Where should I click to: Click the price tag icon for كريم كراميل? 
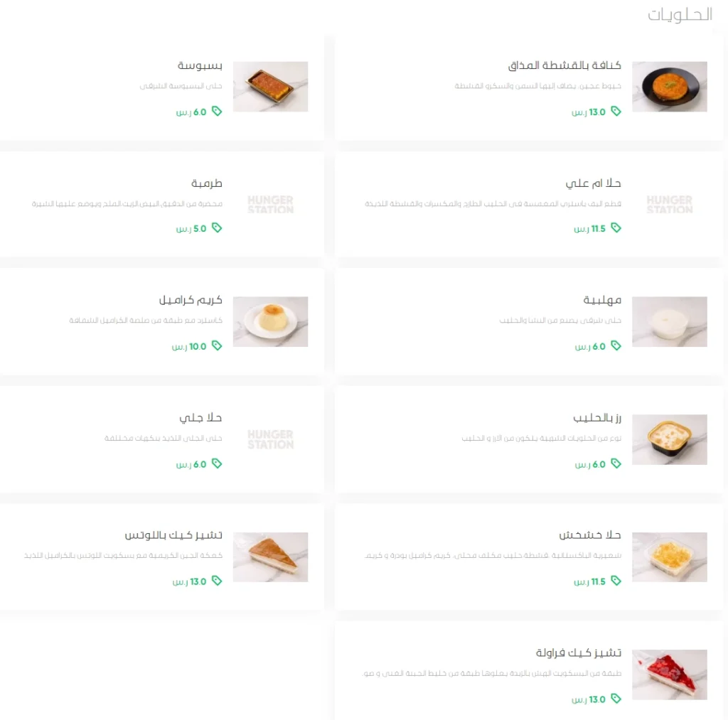pos(217,345)
